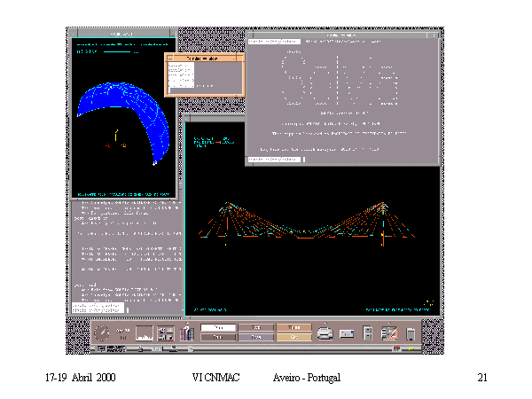
Task: Click the trash can icon
Action: pyautogui.click(x=411, y=334)
